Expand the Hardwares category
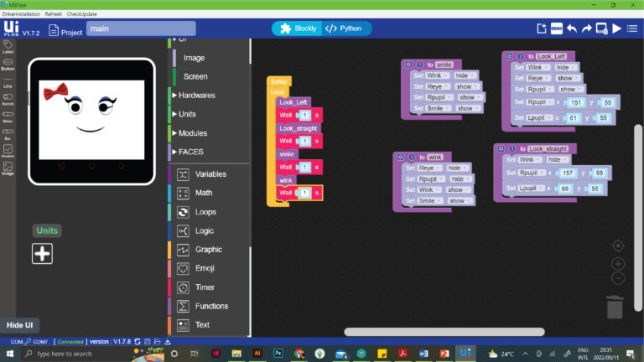This screenshot has width=644, height=362. [197, 96]
